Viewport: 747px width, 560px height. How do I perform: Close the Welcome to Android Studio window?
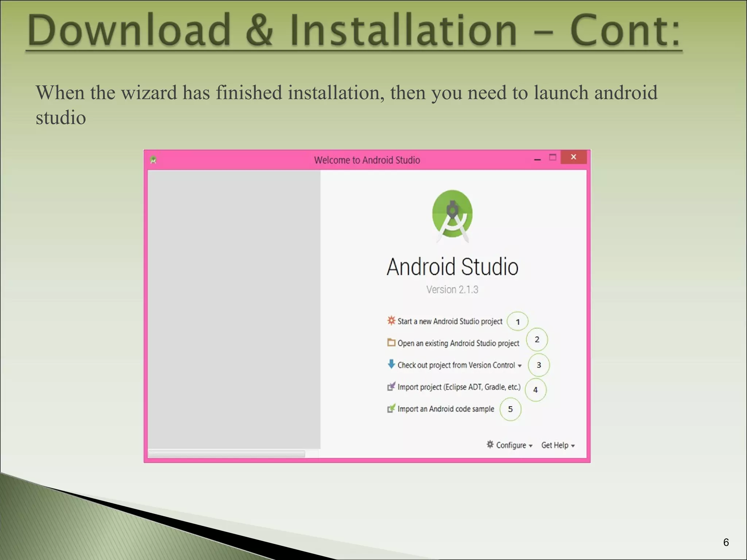pyautogui.click(x=573, y=157)
